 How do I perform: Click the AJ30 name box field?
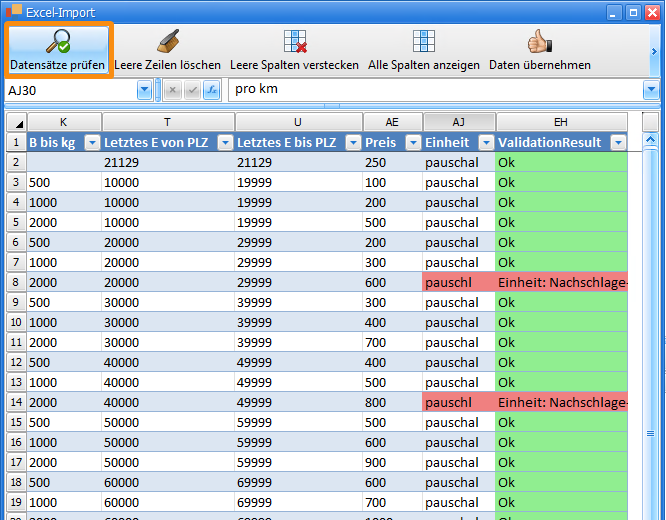[71, 90]
